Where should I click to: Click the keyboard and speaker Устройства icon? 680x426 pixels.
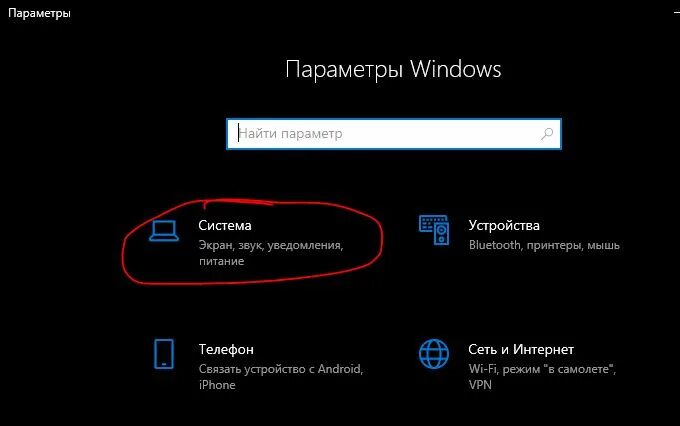[x=434, y=230]
